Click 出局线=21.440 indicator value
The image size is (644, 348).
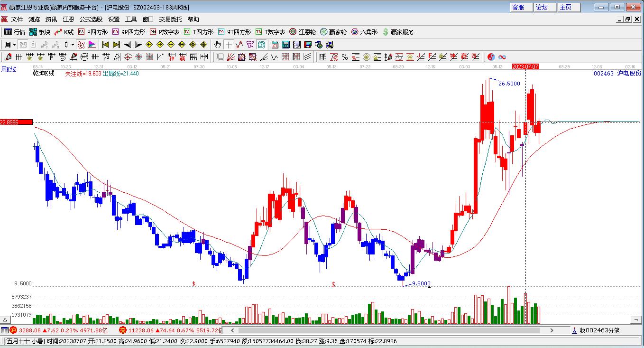point(121,74)
